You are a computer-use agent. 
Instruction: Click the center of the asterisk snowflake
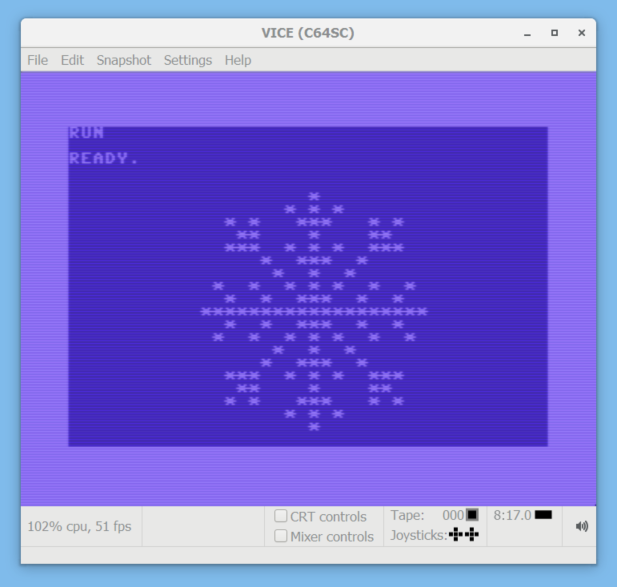click(314, 311)
